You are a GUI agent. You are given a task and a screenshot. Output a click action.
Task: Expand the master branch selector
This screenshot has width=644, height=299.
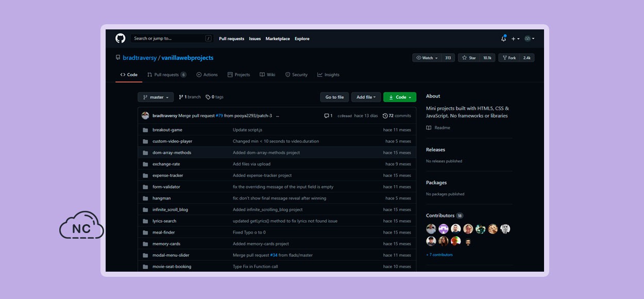pyautogui.click(x=156, y=97)
